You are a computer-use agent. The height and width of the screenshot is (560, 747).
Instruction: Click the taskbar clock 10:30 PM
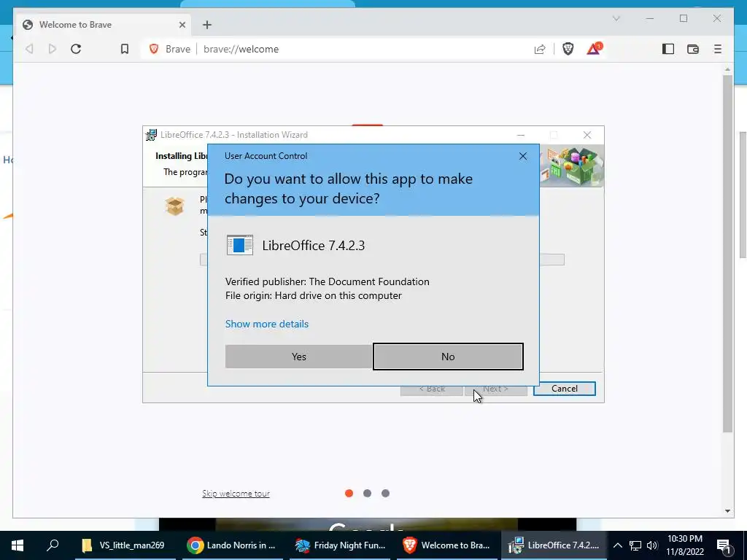click(x=684, y=545)
